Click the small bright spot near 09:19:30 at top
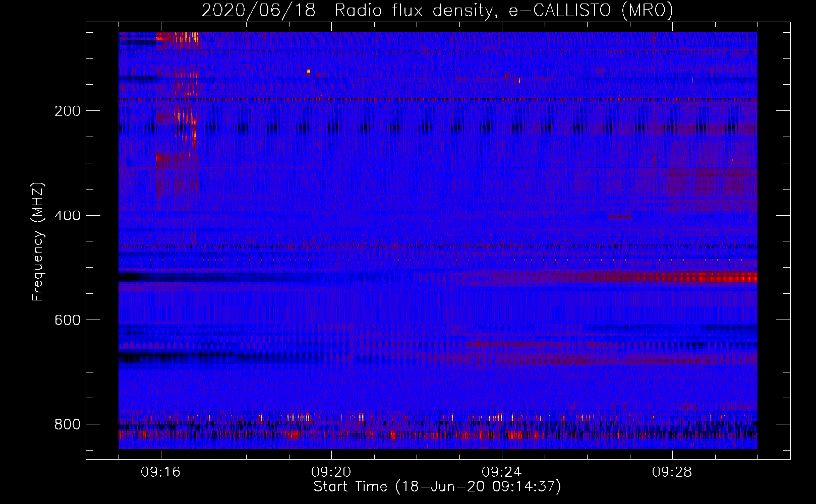Screen dimensions: 816x504 point(309,72)
